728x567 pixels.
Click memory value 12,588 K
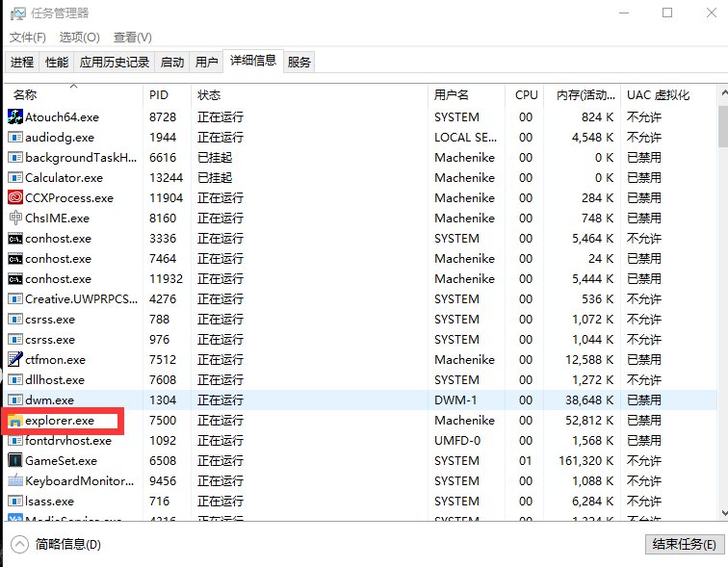589,360
